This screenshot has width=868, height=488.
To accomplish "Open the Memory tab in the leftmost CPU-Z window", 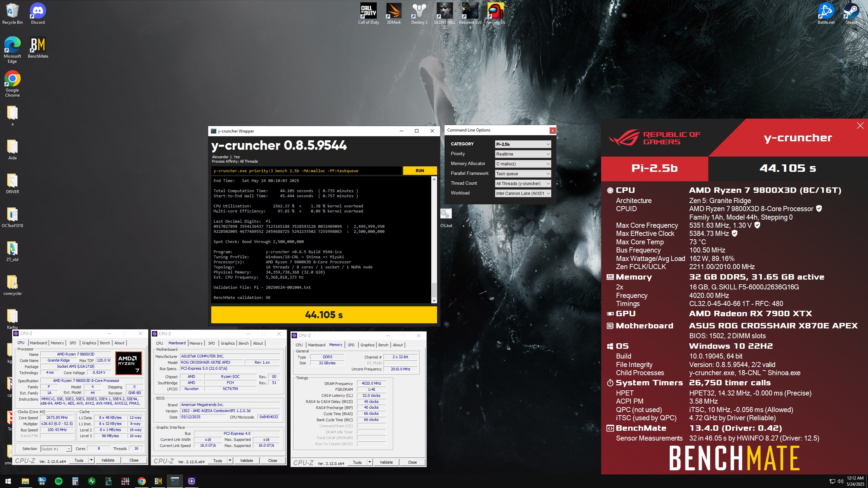I will [57, 343].
